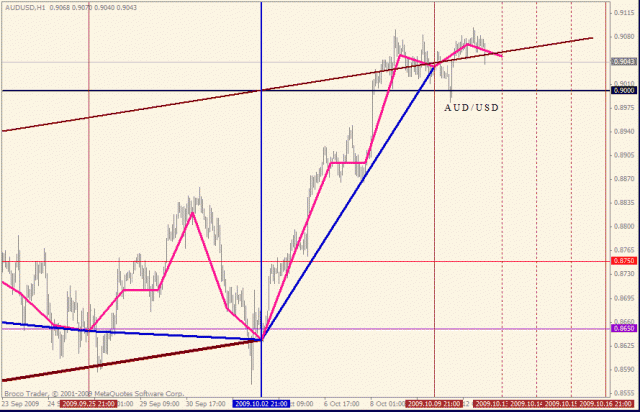This screenshot has height=412, width=640.
Task: Select the 2009.10.09 21:00 red date marker
Action: tap(434, 403)
